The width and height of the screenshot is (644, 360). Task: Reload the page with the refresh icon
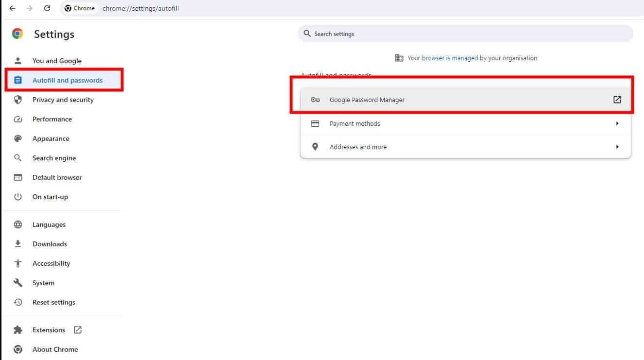pos(47,8)
